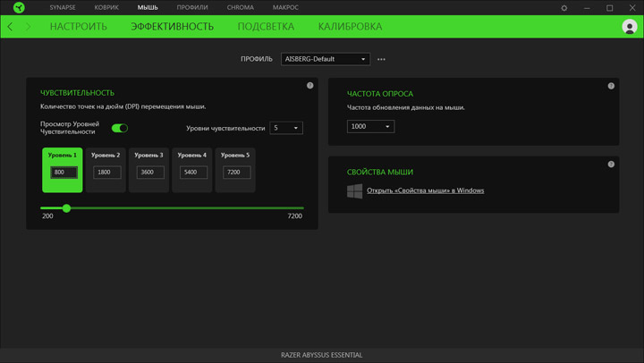
Task: Maximize the Synapse window
Action: [609, 8]
